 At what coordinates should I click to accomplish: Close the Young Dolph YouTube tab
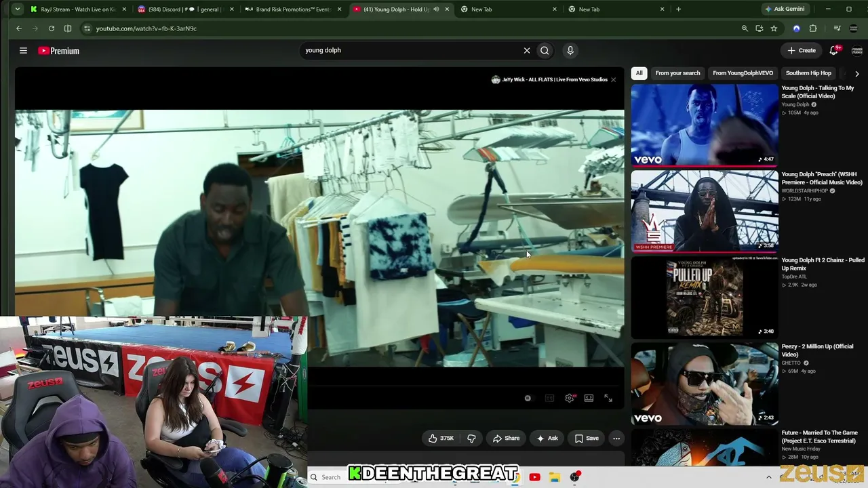(447, 9)
